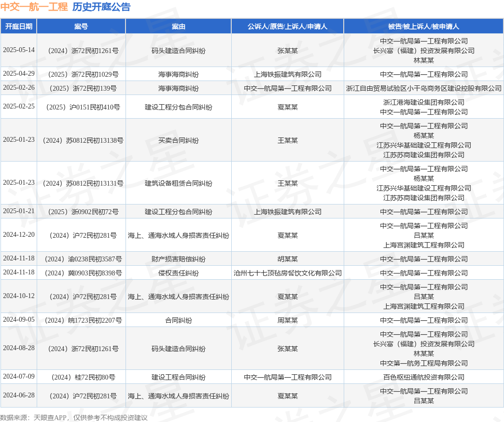504x422 pixels.
Task: Click the 财产损害赔偿纠纷 cause cell
Action: pyautogui.click(x=179, y=259)
